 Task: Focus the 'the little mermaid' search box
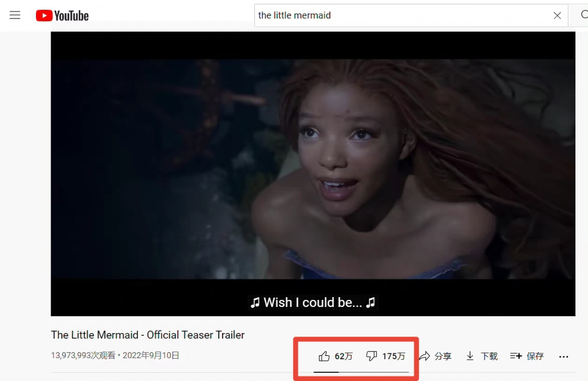[403, 15]
